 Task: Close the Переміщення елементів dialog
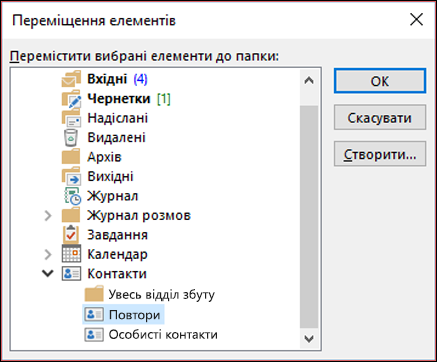(x=417, y=20)
